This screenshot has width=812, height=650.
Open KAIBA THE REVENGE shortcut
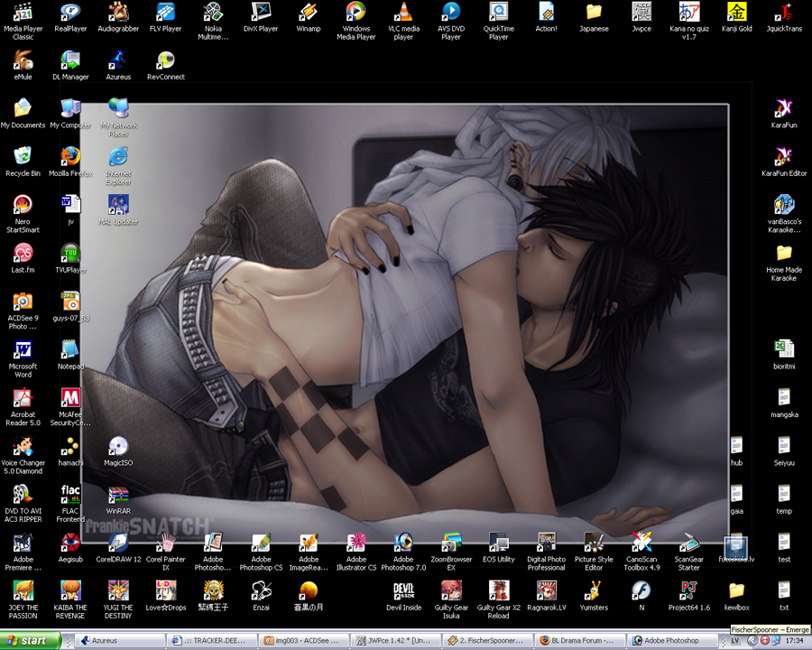[70, 599]
